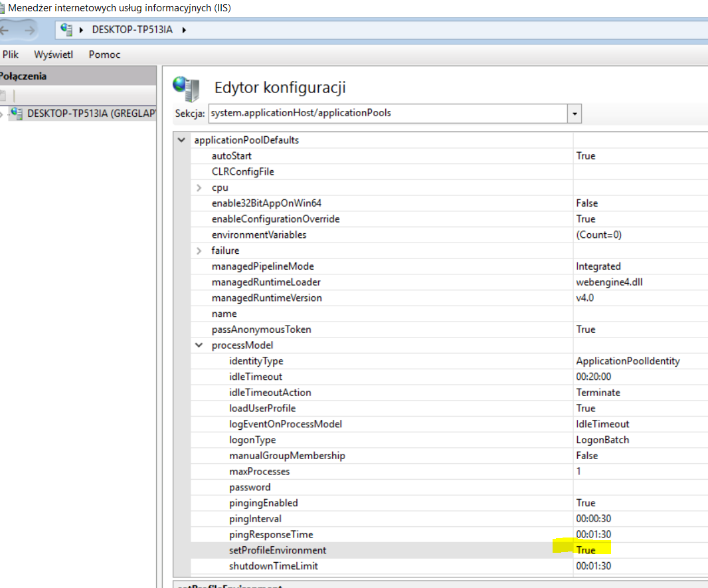The height and width of the screenshot is (588, 708).
Task: Click the idleTimeout value 00:20:00
Action: point(593,377)
